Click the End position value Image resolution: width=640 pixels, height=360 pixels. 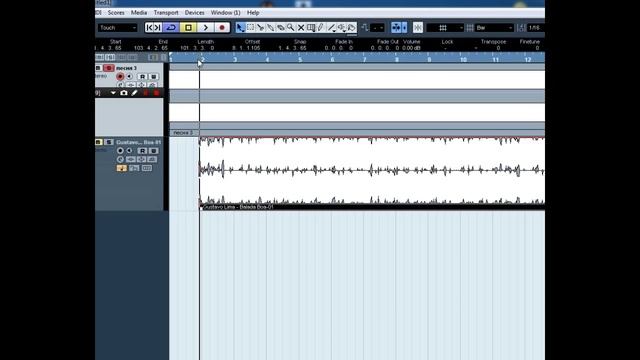pyautogui.click(x=151, y=48)
